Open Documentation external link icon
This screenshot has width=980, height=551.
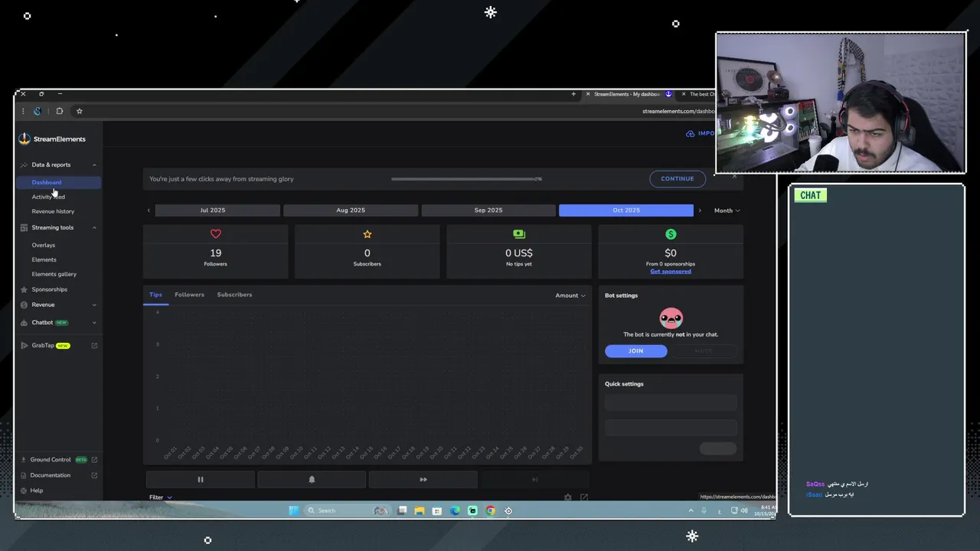click(x=94, y=475)
